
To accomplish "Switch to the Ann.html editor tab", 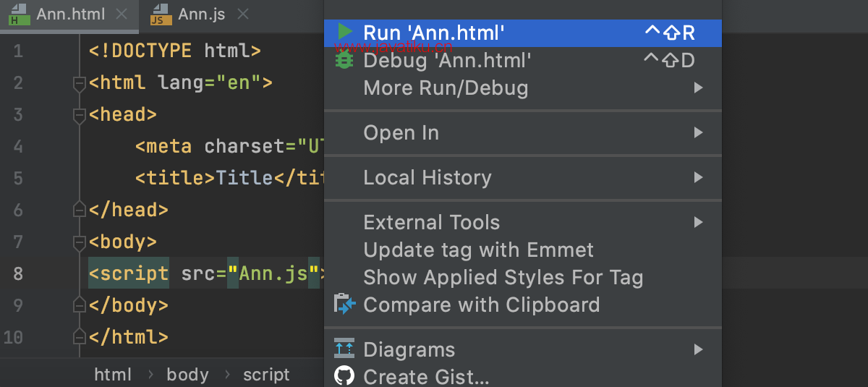I will coord(69,14).
